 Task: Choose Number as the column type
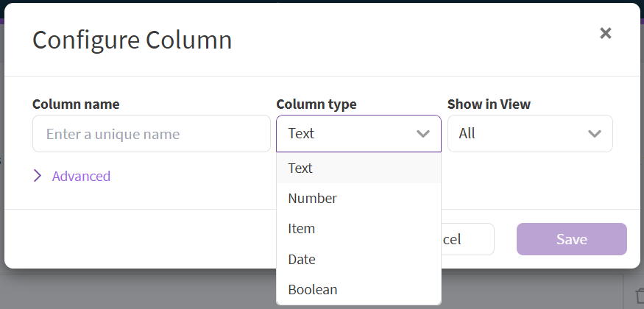tap(312, 199)
